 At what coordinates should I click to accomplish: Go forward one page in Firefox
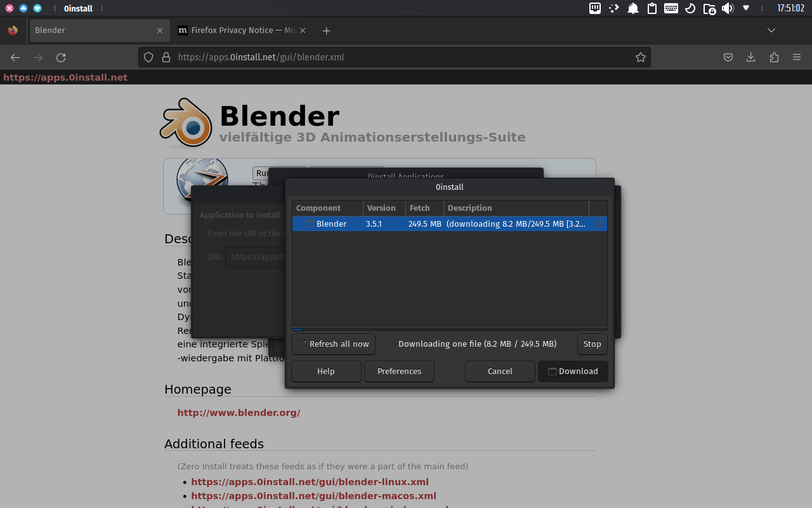point(38,57)
